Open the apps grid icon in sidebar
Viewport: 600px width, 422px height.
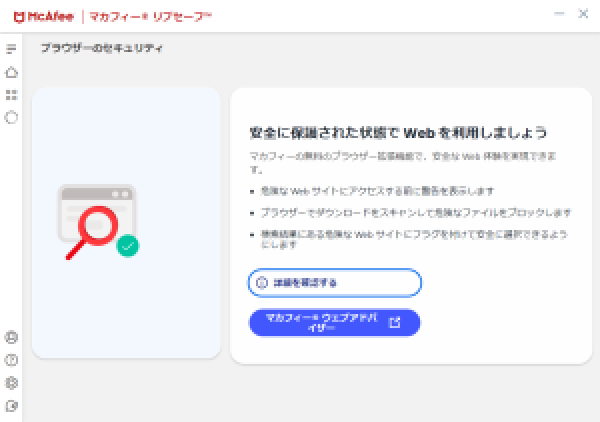(x=12, y=95)
